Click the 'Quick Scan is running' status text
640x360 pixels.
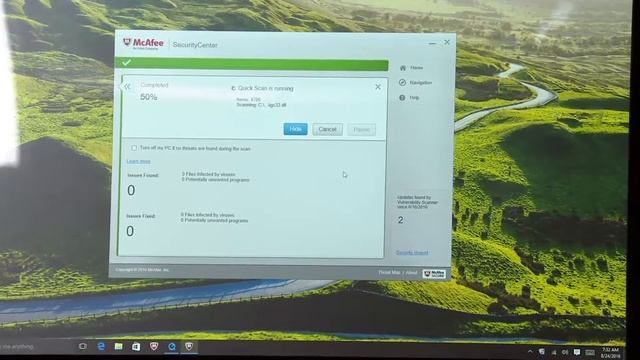(x=266, y=88)
